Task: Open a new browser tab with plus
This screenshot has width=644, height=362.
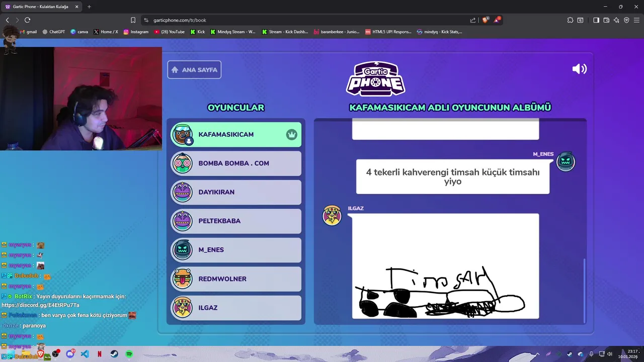Action: click(89, 7)
